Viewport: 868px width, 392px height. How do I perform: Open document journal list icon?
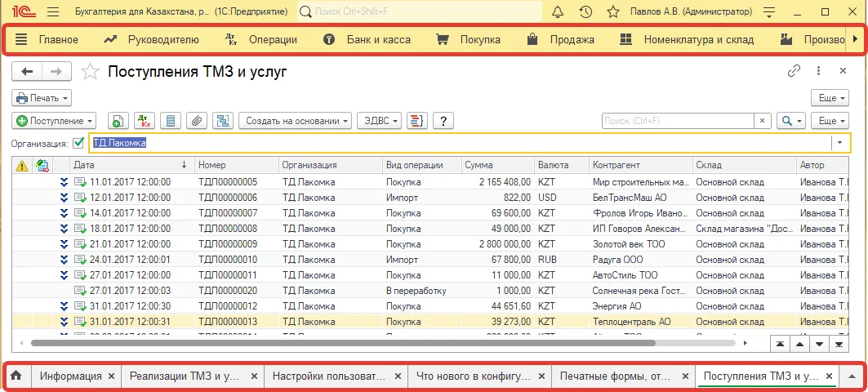point(171,121)
